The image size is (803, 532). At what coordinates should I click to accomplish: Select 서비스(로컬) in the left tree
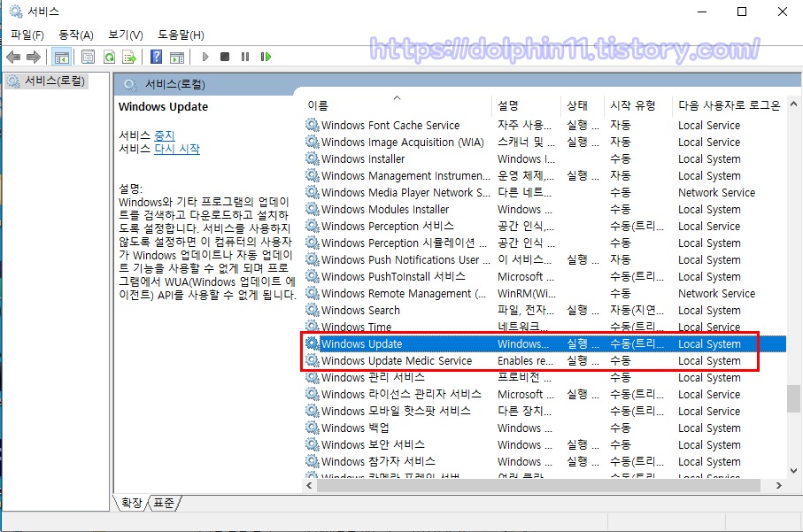coord(47,81)
